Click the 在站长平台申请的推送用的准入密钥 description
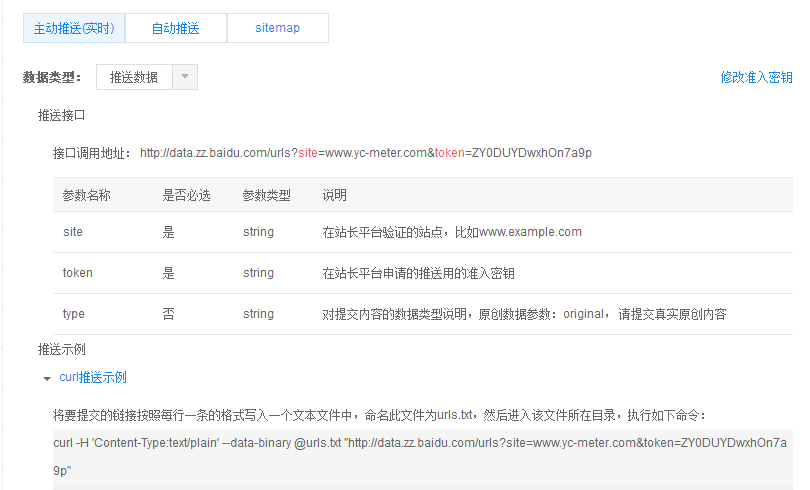Viewport: 810px width, 490px height. [418, 273]
